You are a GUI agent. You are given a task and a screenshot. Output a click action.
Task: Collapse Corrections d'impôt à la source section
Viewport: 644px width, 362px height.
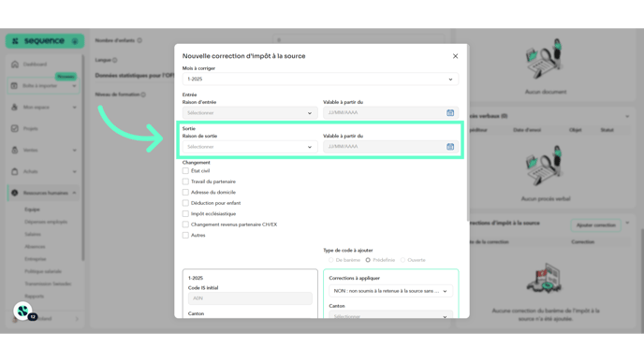(627, 223)
